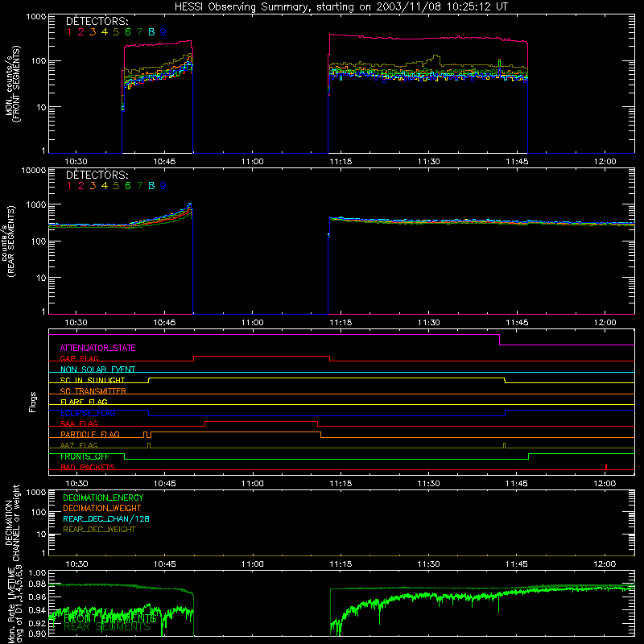The width and height of the screenshot is (644, 644).
Task: Click the 0.92 value on the livetime y-axis
Action: (37, 623)
